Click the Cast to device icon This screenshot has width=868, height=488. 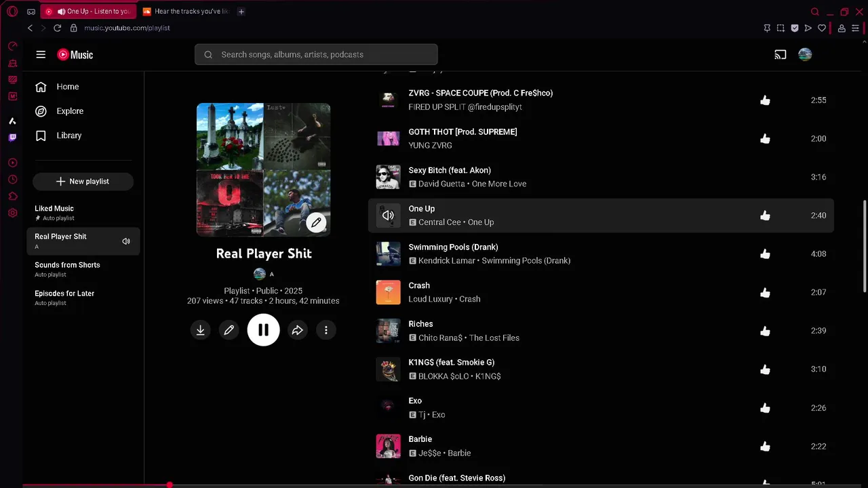(x=781, y=55)
